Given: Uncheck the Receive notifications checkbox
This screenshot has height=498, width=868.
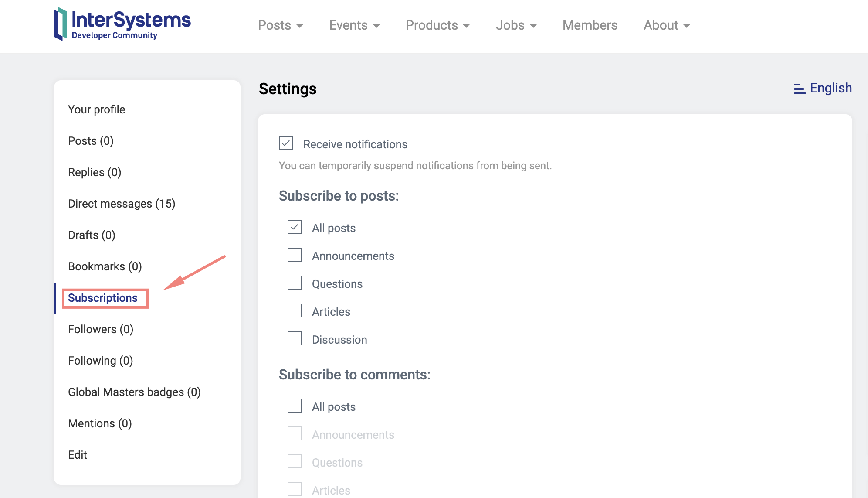Looking at the screenshot, I should (286, 143).
